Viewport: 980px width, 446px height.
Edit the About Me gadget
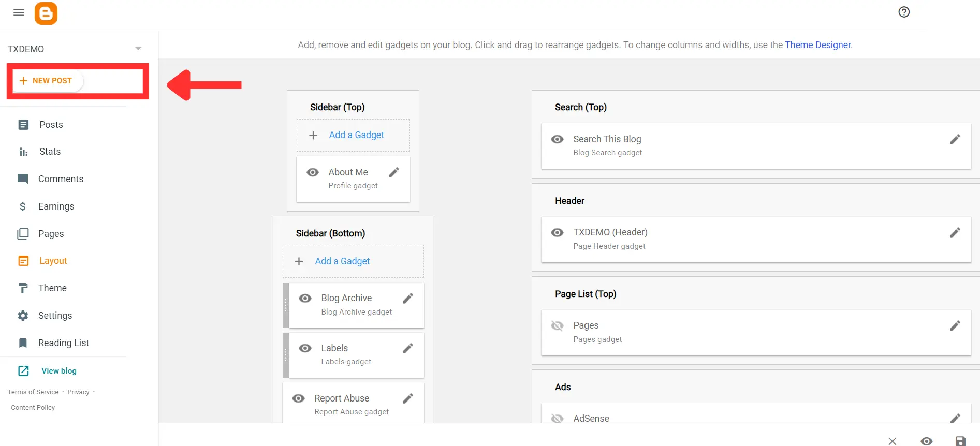tap(394, 172)
